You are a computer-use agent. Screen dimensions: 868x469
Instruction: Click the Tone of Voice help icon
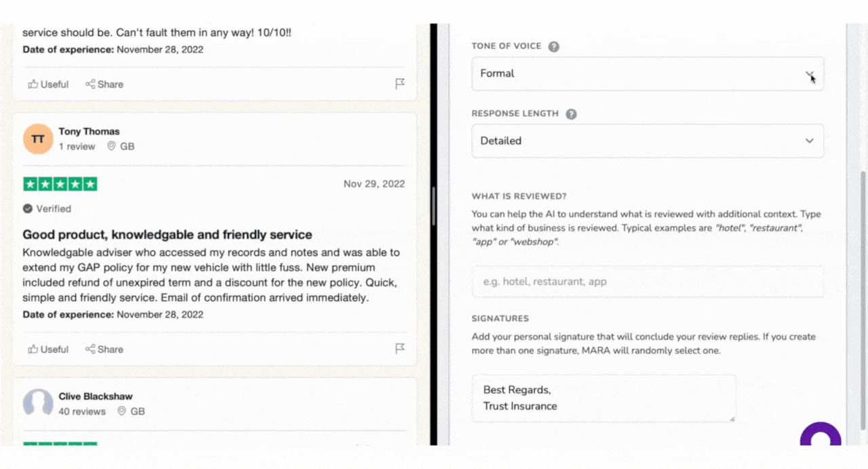click(554, 47)
